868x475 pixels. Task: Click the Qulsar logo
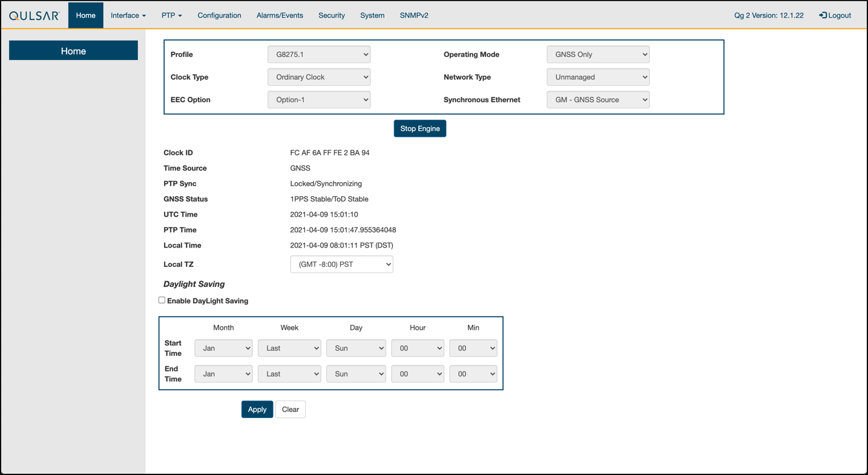(35, 16)
